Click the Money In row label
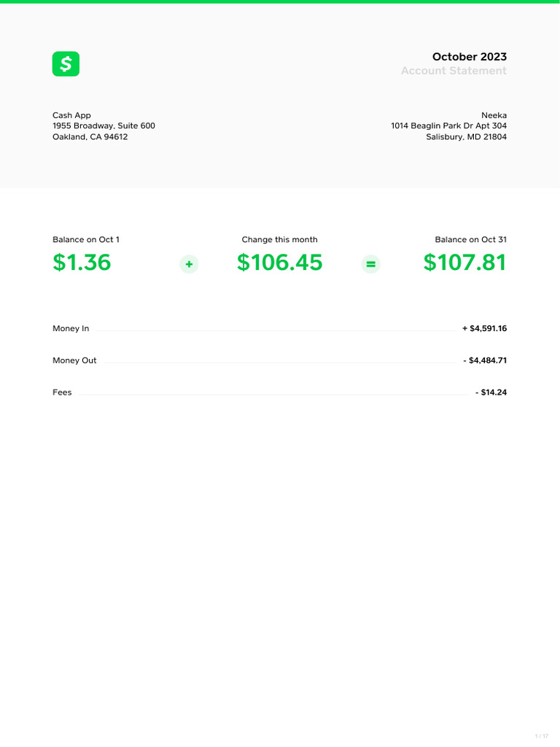The width and height of the screenshot is (560, 747). [x=71, y=329]
